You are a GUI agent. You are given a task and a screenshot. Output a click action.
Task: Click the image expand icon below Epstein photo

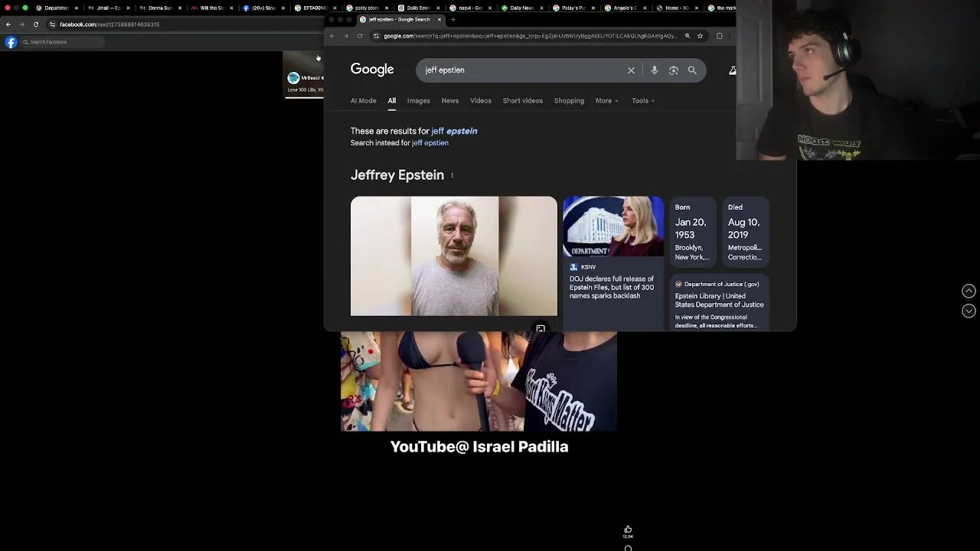pos(541,329)
